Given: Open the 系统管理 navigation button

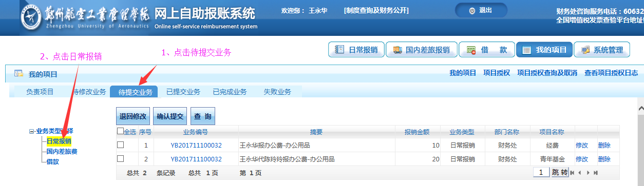Looking at the screenshot, I should tap(601, 50).
